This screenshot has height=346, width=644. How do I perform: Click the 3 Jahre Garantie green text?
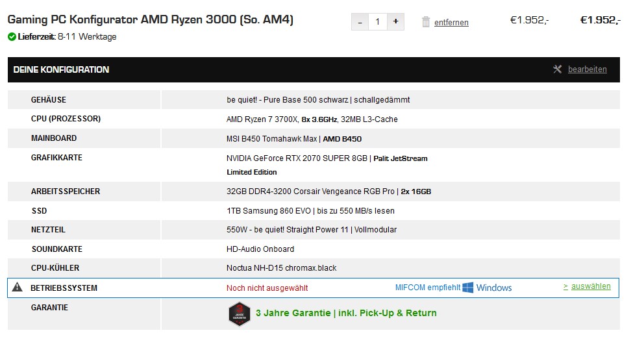pos(346,313)
